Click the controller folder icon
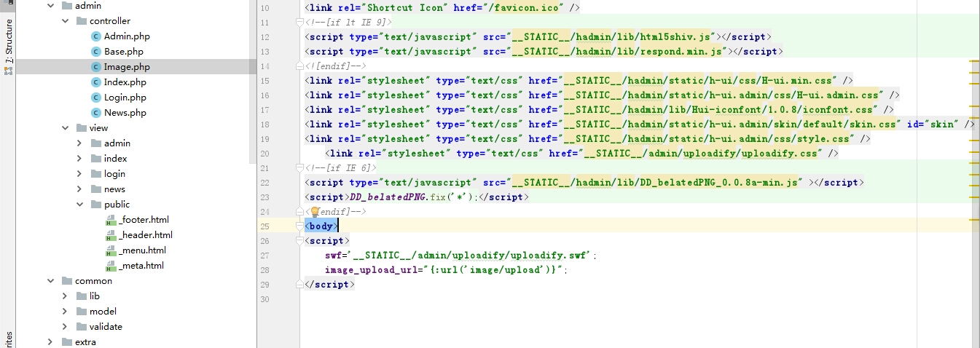Screen dimensions: 980x348 click(82, 21)
